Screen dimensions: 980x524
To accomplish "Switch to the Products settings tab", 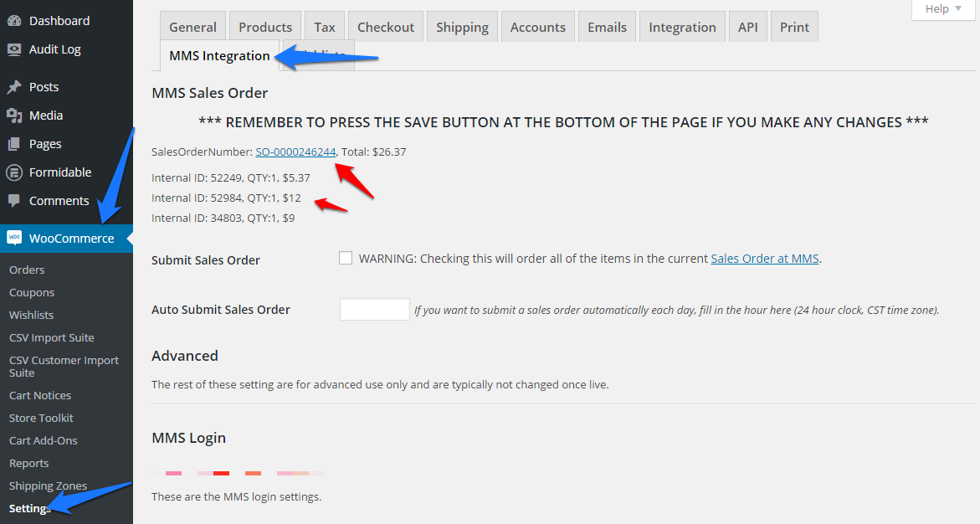I will 265,27.
